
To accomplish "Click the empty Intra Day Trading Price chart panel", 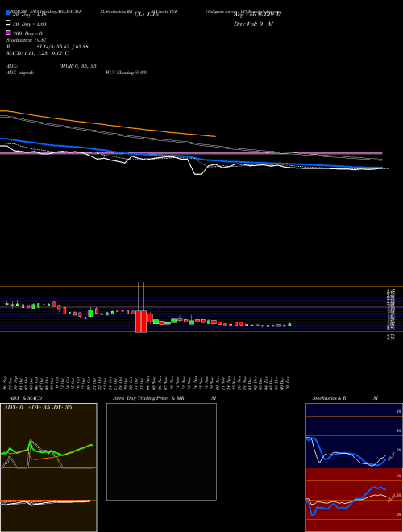I will 161,451.
